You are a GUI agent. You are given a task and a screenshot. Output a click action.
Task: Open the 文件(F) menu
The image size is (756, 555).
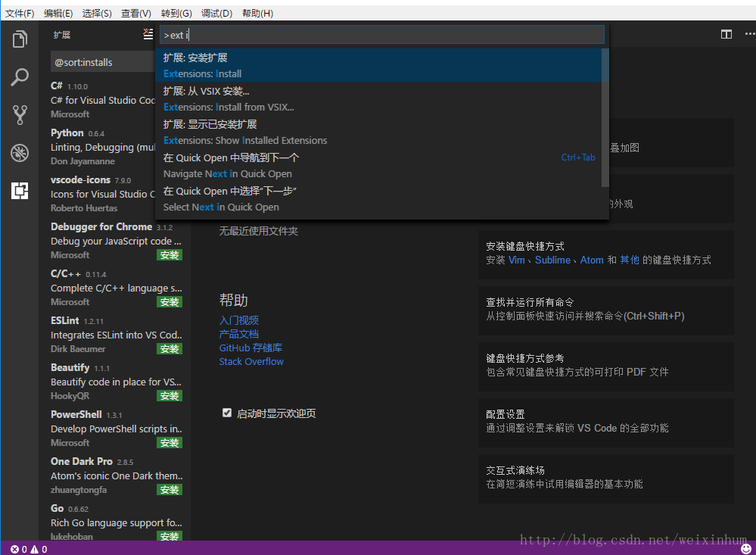(x=20, y=13)
